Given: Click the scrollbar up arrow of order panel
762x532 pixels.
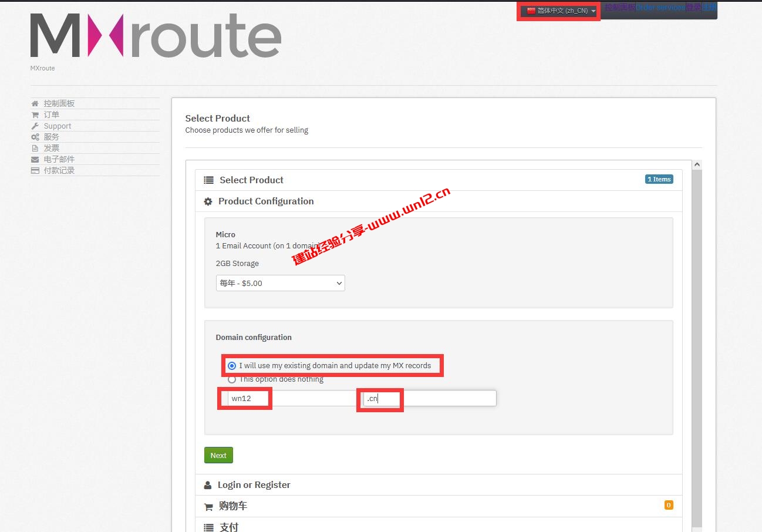Looking at the screenshot, I should pos(697,166).
